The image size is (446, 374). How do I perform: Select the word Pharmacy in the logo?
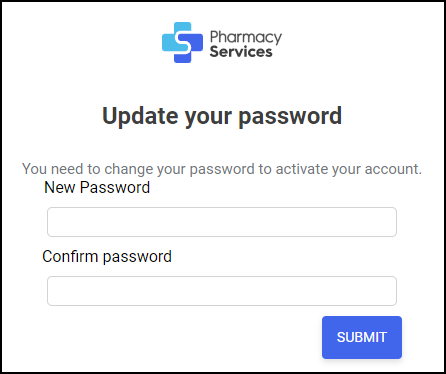[246, 37]
